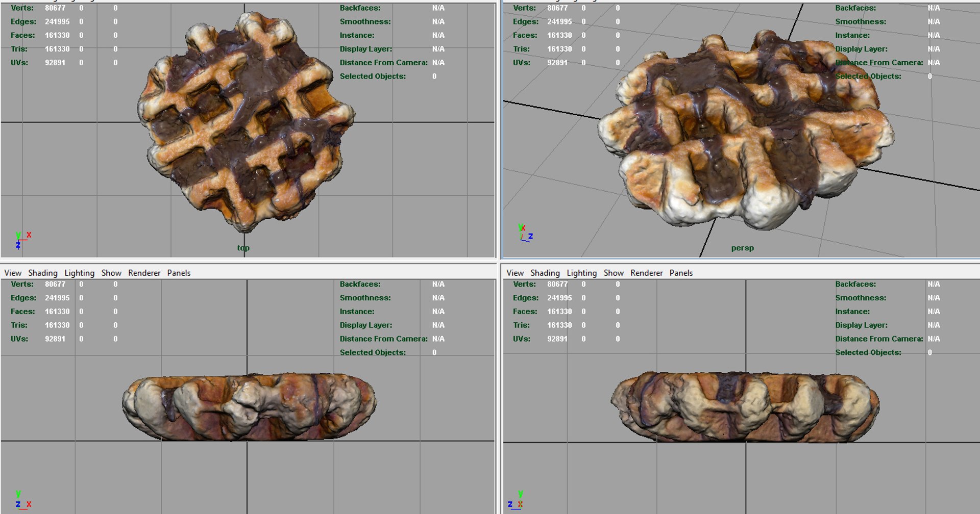Viewport: 980px width, 514px height.
Task: Click the Edges value 241995 in the top viewport
Action: (57, 21)
